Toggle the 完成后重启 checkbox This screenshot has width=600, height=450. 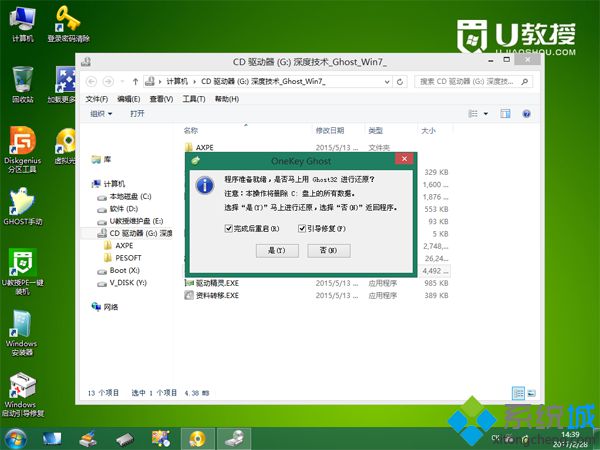click(x=228, y=228)
